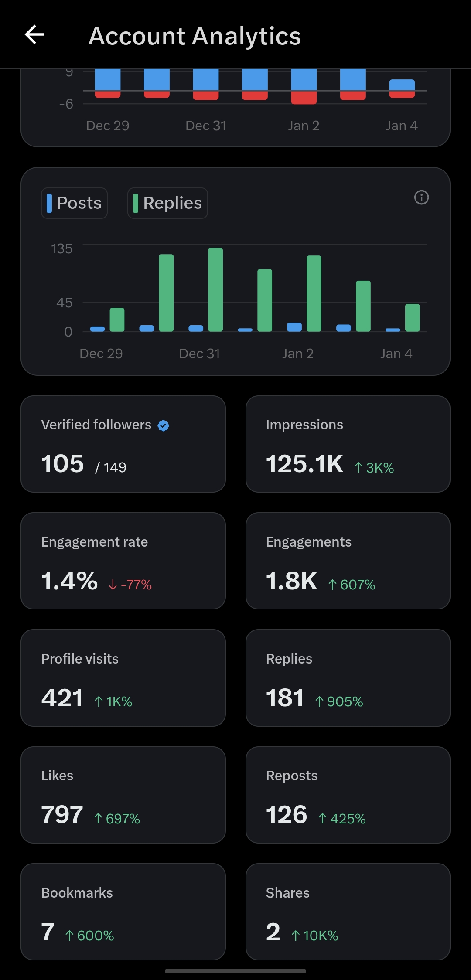Tap the verified followers badge icon
Viewport: 471px width, 980px height.
[164, 425]
